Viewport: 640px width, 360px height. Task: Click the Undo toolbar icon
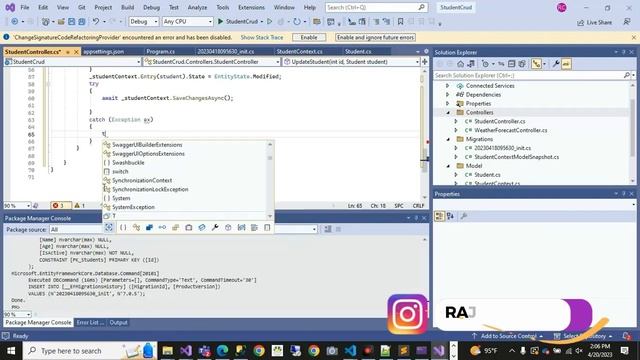[x=96, y=22]
